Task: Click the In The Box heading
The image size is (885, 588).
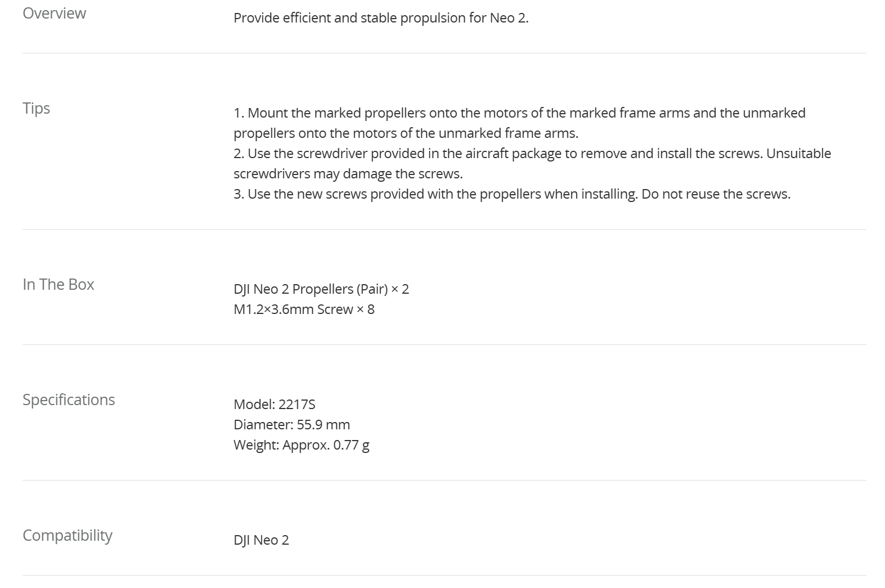Action: pyautogui.click(x=58, y=284)
